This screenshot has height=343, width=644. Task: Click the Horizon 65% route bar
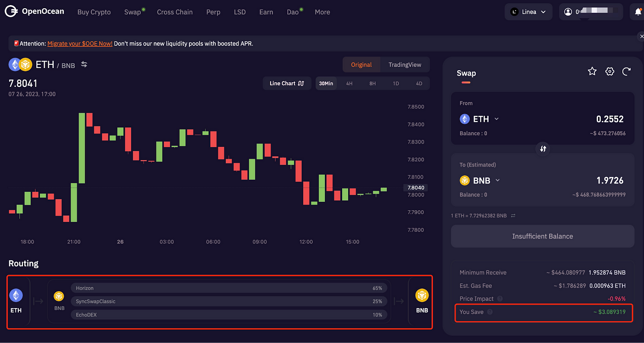229,288
